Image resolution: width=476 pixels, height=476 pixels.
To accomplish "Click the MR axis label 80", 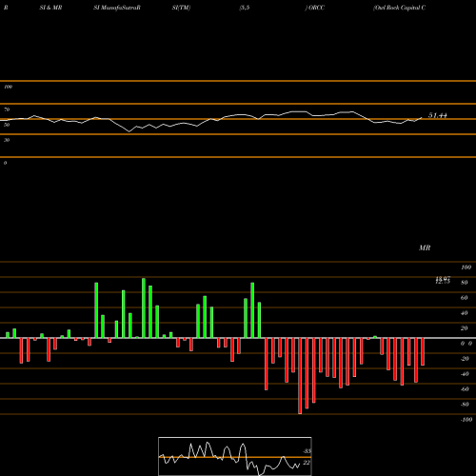I will point(465,283).
